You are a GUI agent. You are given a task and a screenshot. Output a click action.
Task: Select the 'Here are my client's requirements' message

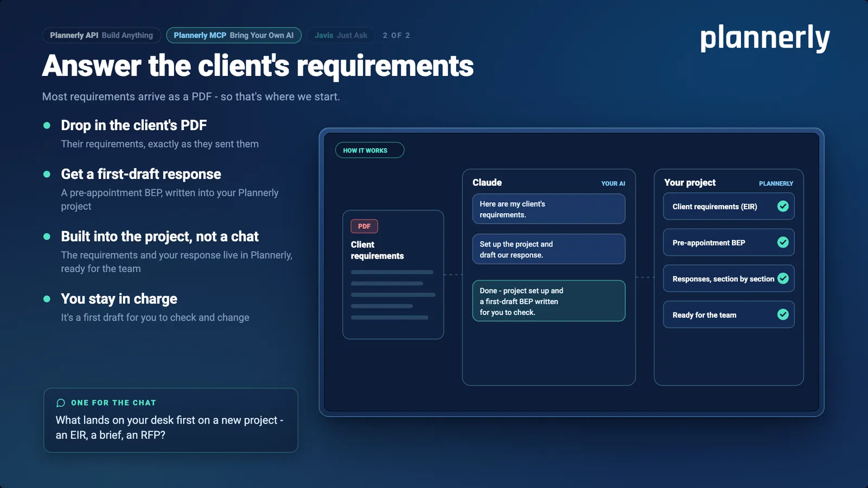(548, 209)
